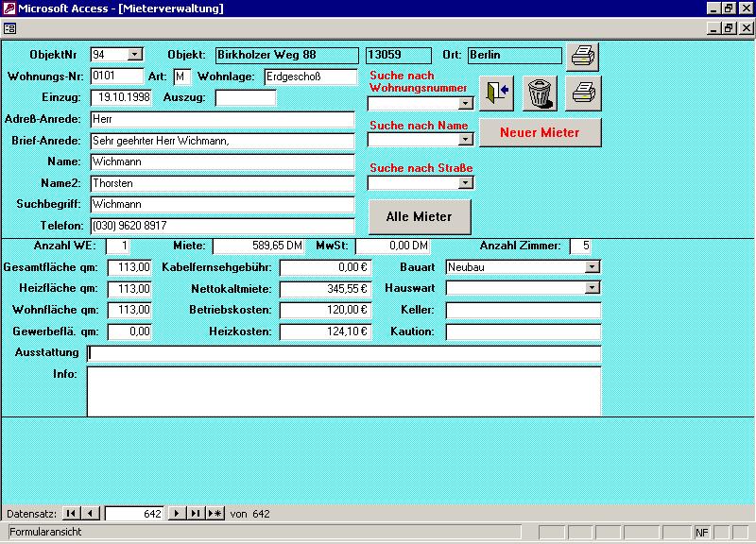This screenshot has height=544, width=756.
Task: Click the Objekt field Birkholzer Weg 88
Action: click(287, 55)
